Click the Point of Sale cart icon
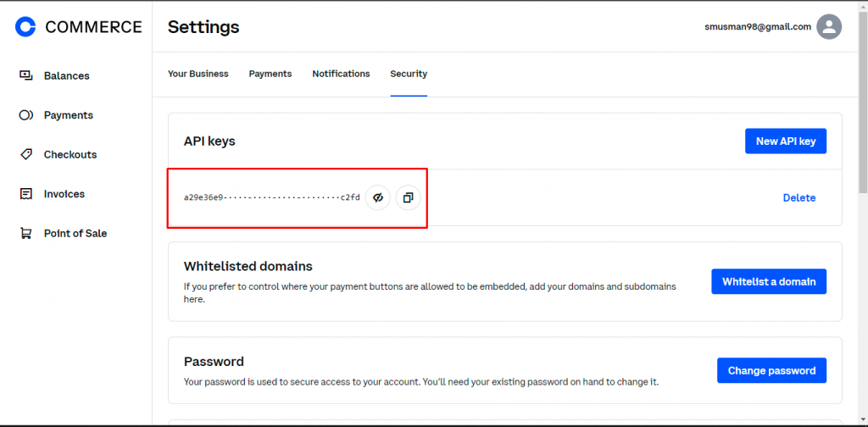Screen dimensions: 868x427 pos(26,233)
